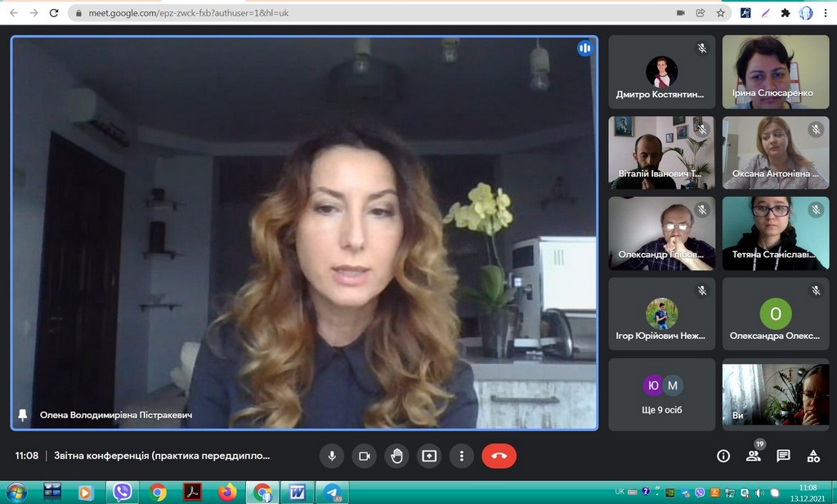This screenshot has width=837, height=504.
Task: Switch to Telegram in the taskbar
Action: point(332,493)
